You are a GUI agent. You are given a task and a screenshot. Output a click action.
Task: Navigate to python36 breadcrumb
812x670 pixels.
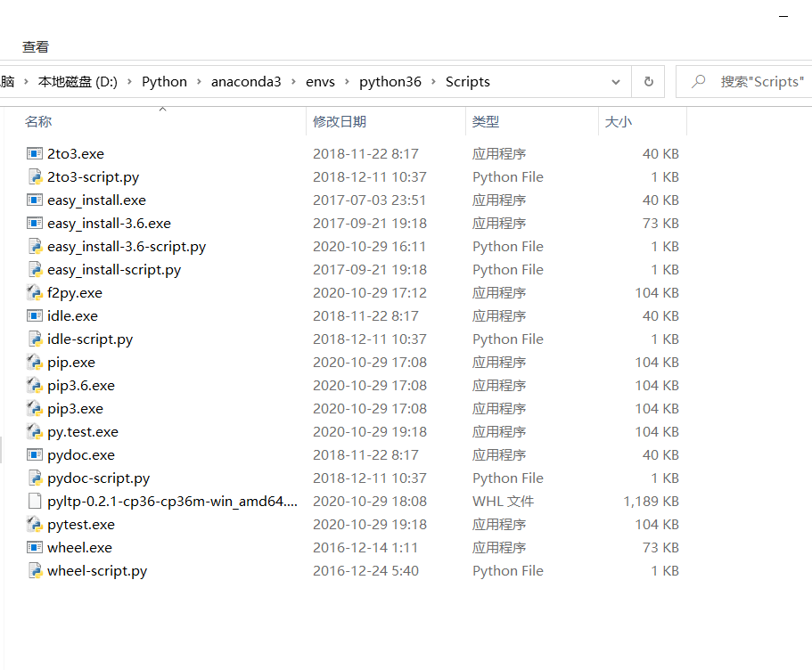pos(390,82)
